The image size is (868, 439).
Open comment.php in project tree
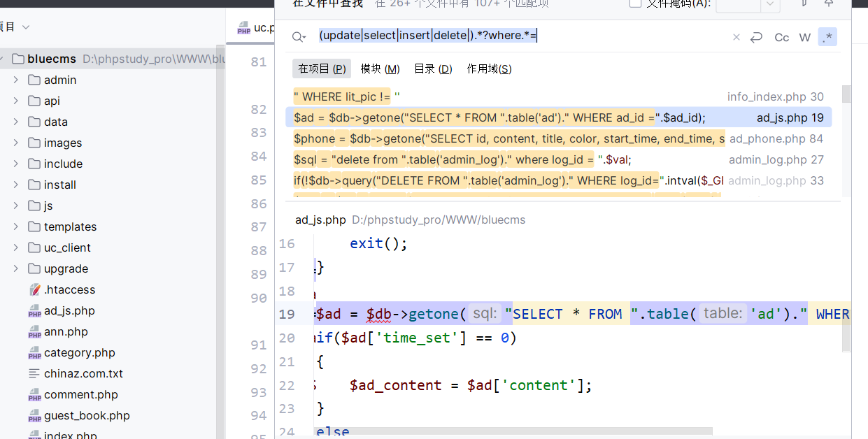[x=81, y=394]
